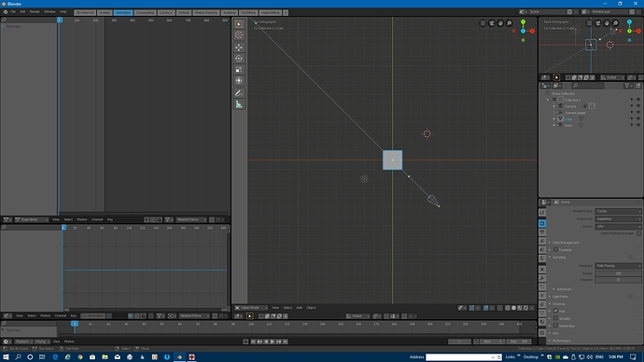The image size is (644, 362).
Task: Toggle Open Shading Language checkbox
Action: 638,233
